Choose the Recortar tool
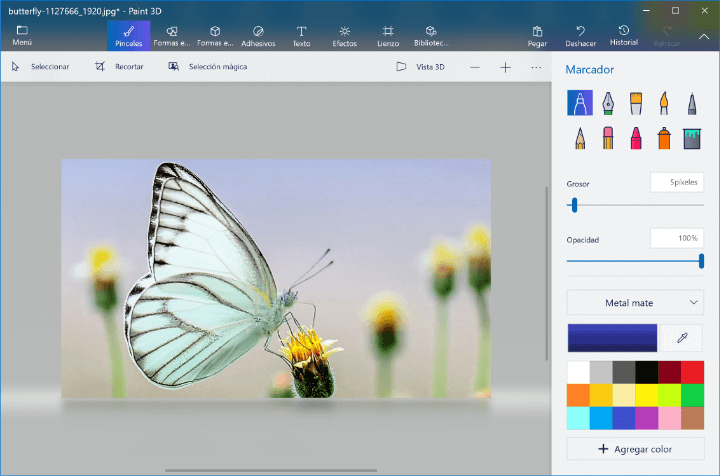720x476 pixels. coord(119,67)
